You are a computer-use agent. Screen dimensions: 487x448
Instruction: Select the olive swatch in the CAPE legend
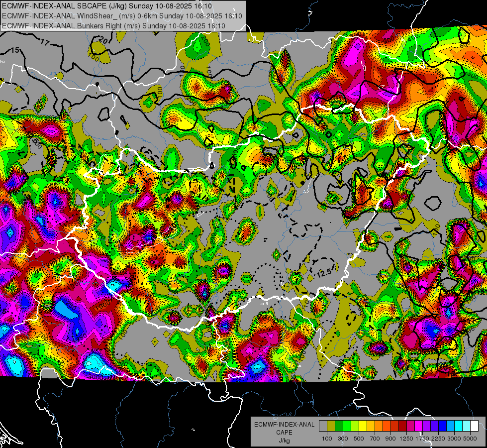click(x=331, y=426)
